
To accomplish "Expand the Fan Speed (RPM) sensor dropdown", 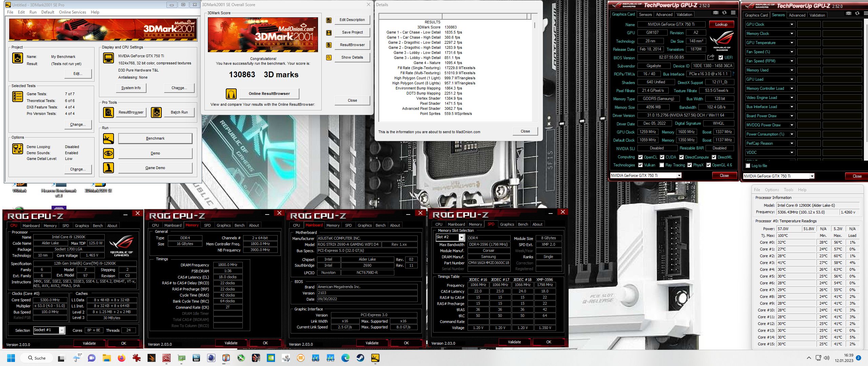I will (x=792, y=61).
